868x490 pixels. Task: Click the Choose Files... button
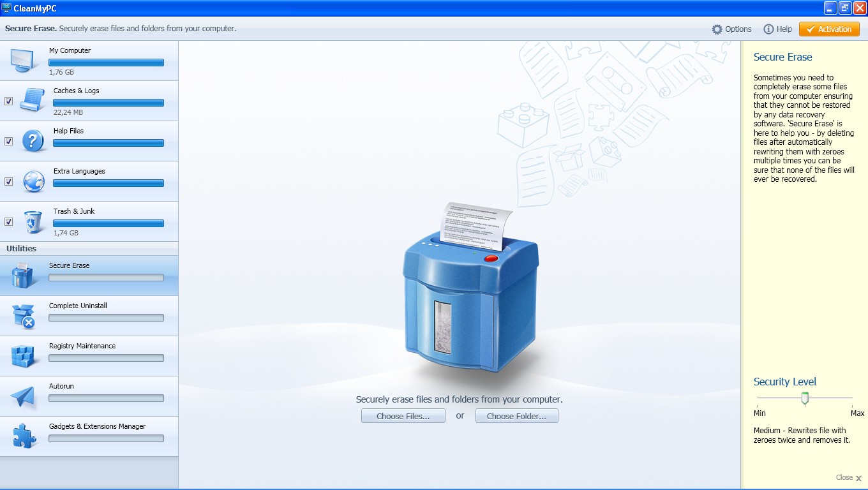pos(403,416)
